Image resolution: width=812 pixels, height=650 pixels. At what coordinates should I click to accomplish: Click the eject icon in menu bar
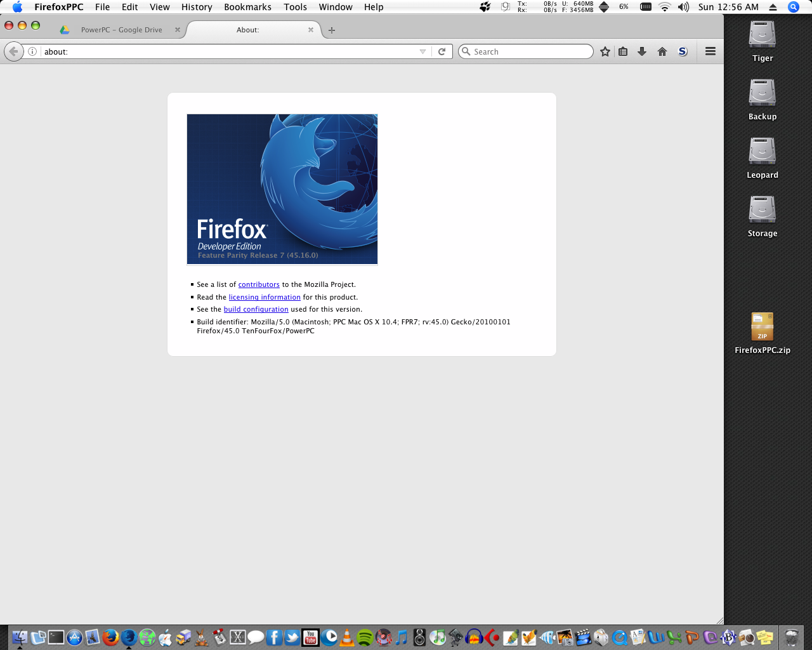click(x=773, y=7)
